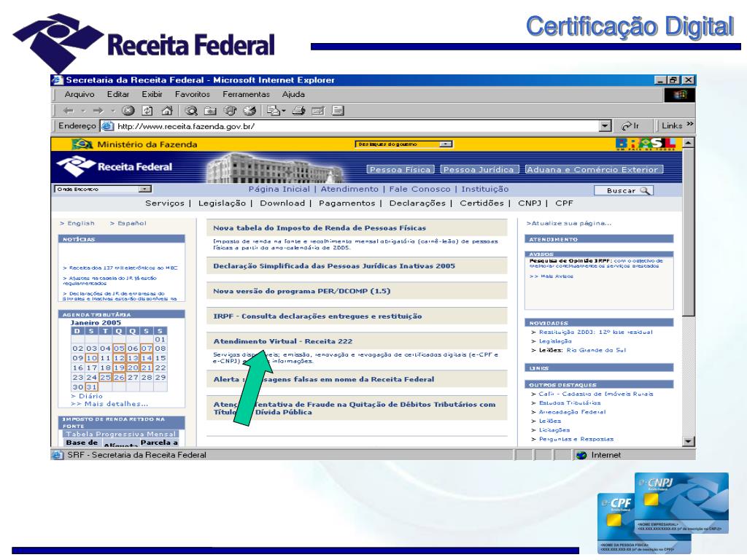
Task: Open forward history dropdown arrow
Action: pyautogui.click(x=113, y=111)
